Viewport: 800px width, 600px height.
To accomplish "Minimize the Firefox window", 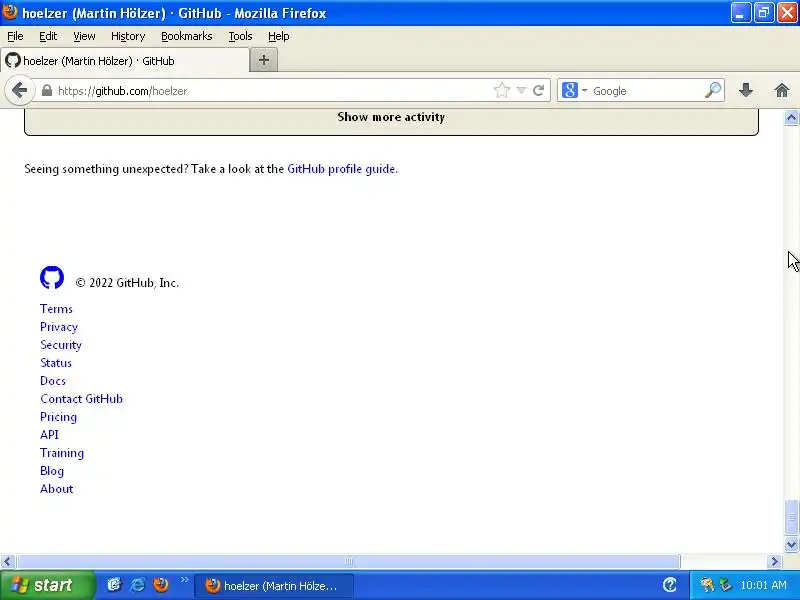I will pos(741,13).
